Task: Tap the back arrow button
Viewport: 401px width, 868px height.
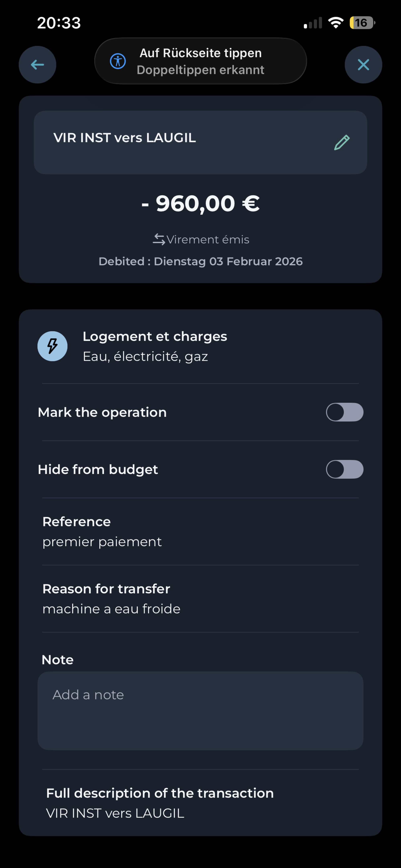Action: tap(37, 65)
